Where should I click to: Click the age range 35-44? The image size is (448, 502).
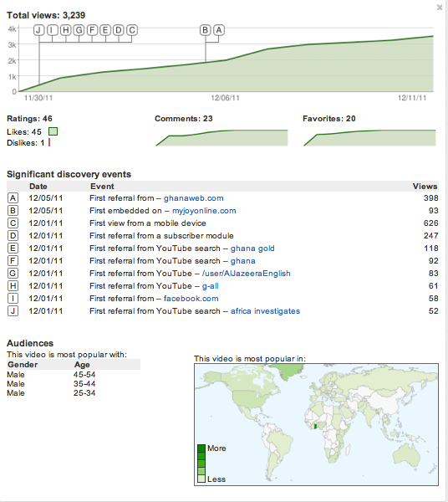(x=84, y=384)
